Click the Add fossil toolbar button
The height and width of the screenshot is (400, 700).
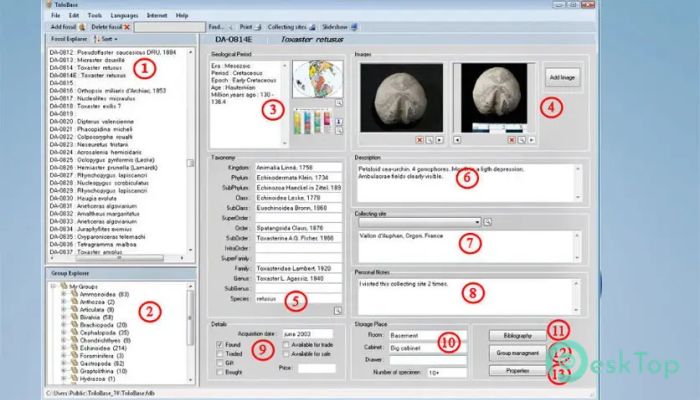click(67, 27)
